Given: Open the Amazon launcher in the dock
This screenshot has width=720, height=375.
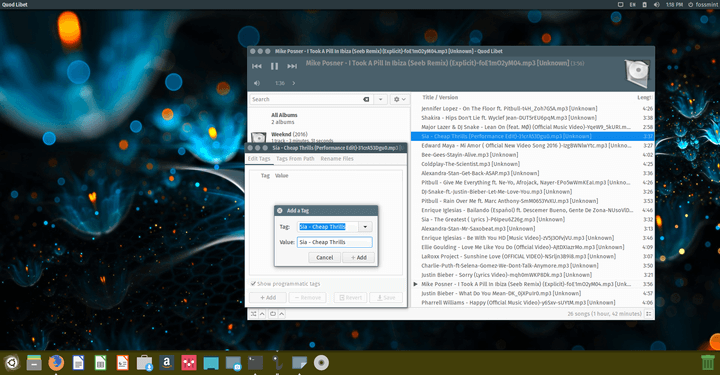Looking at the screenshot, I should [x=167, y=363].
